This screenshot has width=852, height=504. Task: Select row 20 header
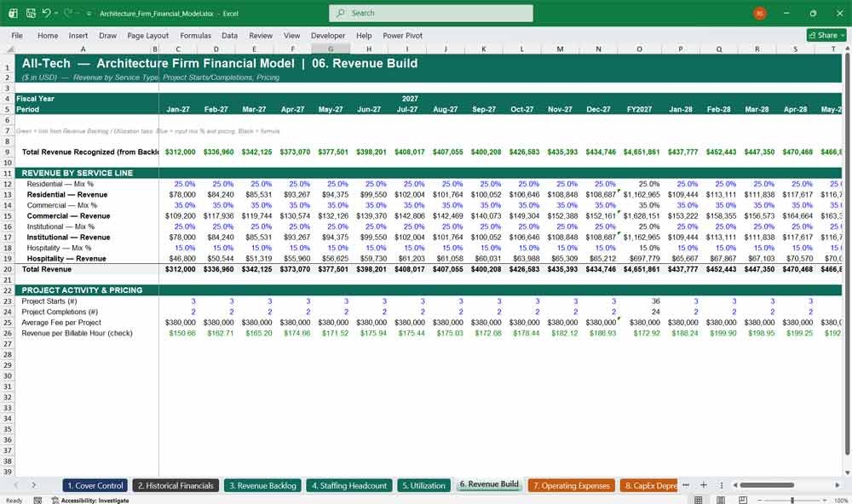pyautogui.click(x=8, y=269)
